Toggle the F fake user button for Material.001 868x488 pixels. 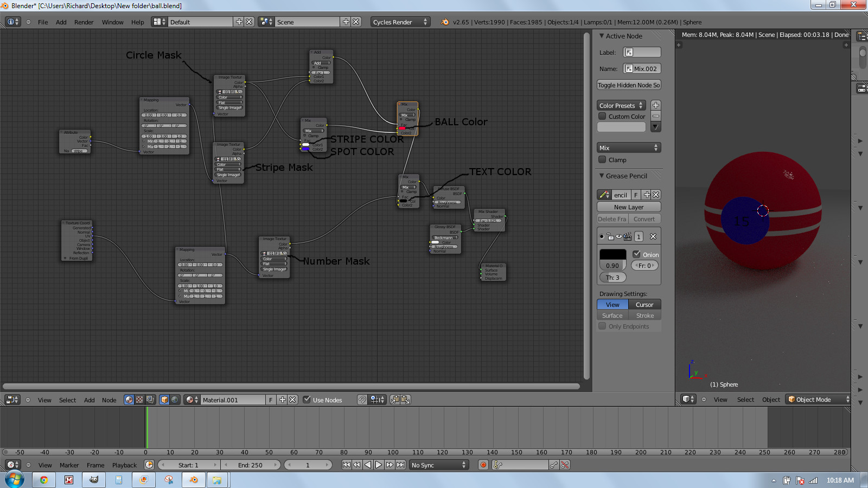(271, 400)
